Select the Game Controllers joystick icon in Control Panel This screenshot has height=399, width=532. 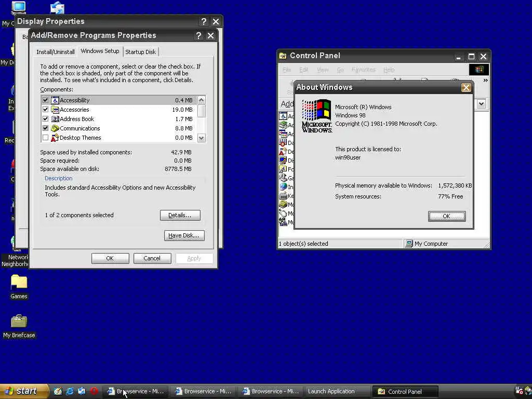coord(283,178)
